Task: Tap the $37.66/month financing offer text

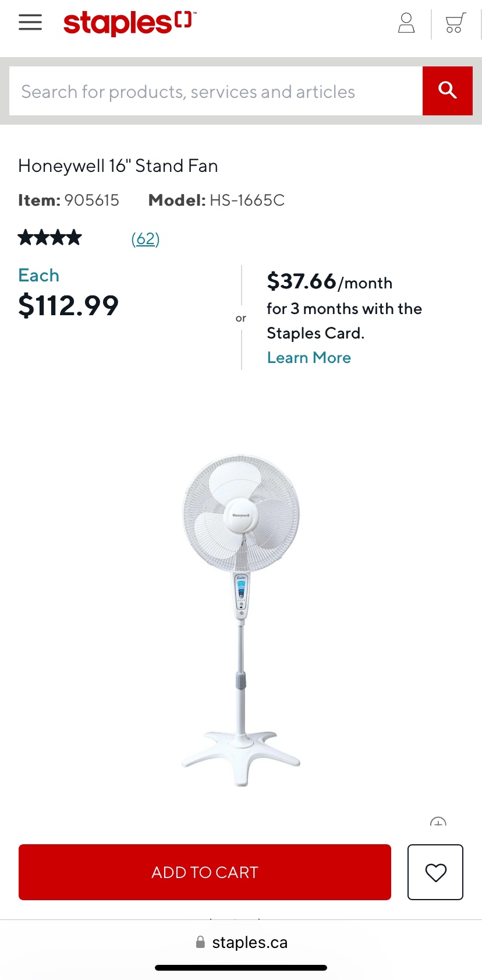Action: pyautogui.click(x=329, y=283)
